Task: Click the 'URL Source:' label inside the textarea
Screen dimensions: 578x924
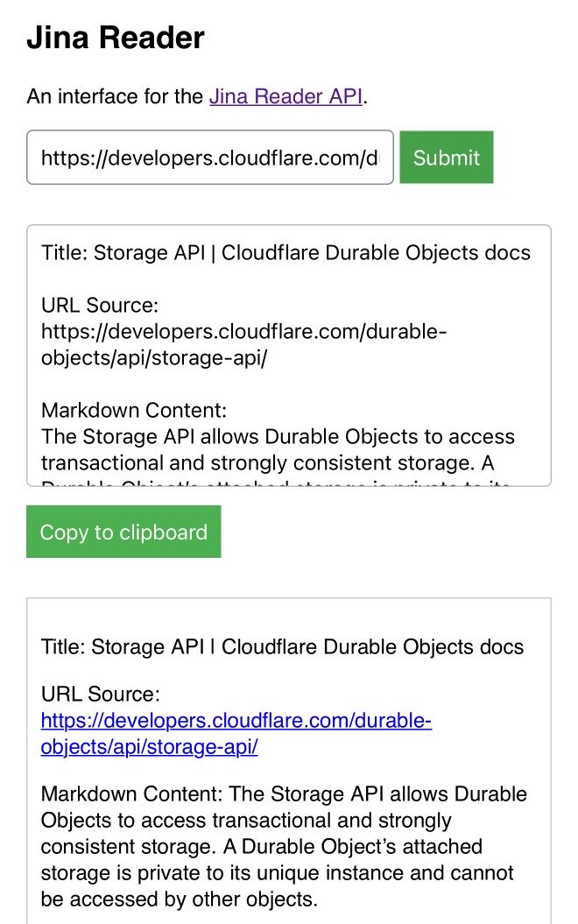Action: tap(100, 306)
